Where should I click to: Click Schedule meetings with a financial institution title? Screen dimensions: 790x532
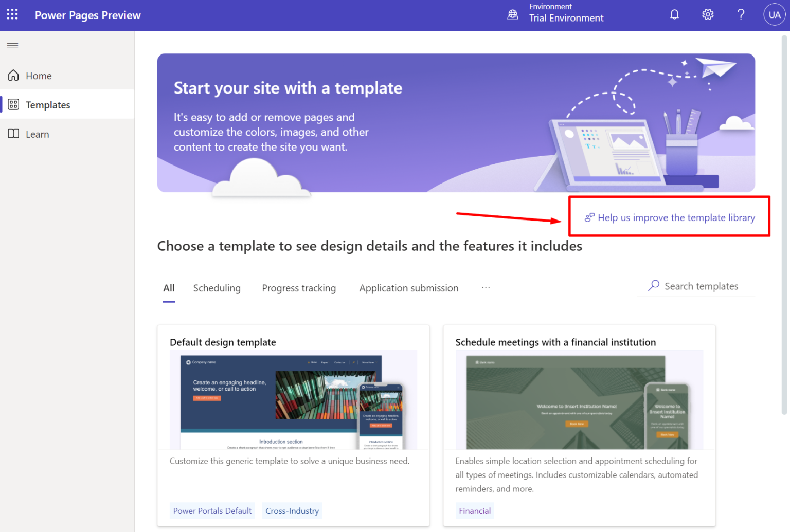tap(555, 342)
